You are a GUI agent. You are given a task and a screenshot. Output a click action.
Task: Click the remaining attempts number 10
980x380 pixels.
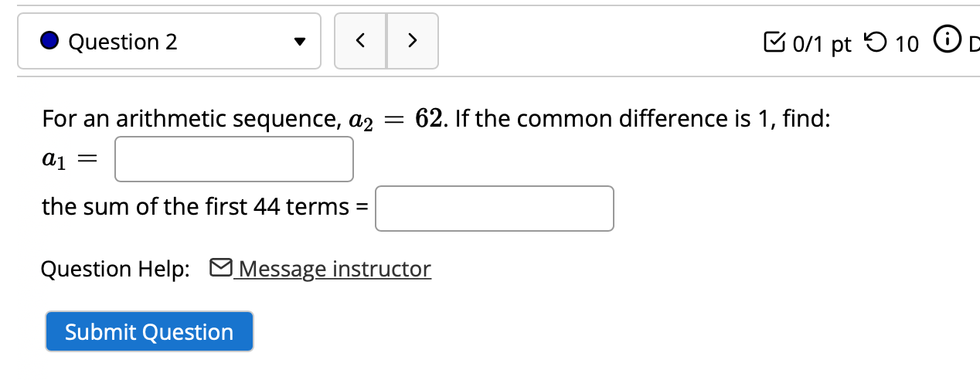[907, 44]
